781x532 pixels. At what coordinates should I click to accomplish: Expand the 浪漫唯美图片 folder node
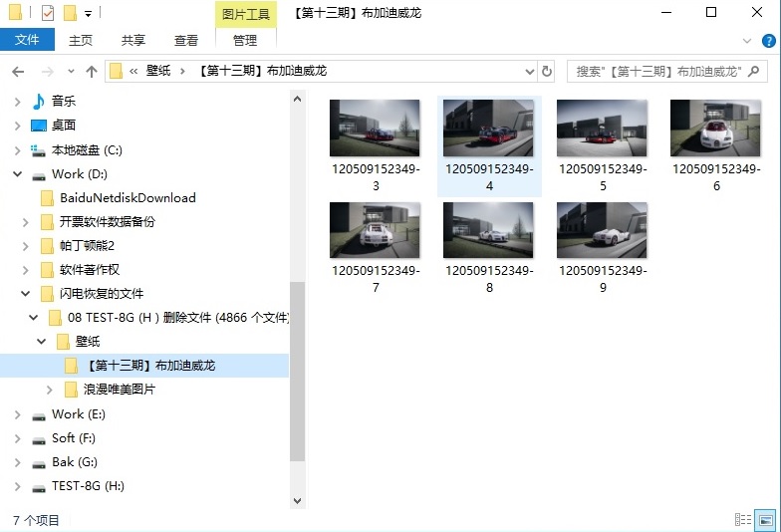click(50, 390)
